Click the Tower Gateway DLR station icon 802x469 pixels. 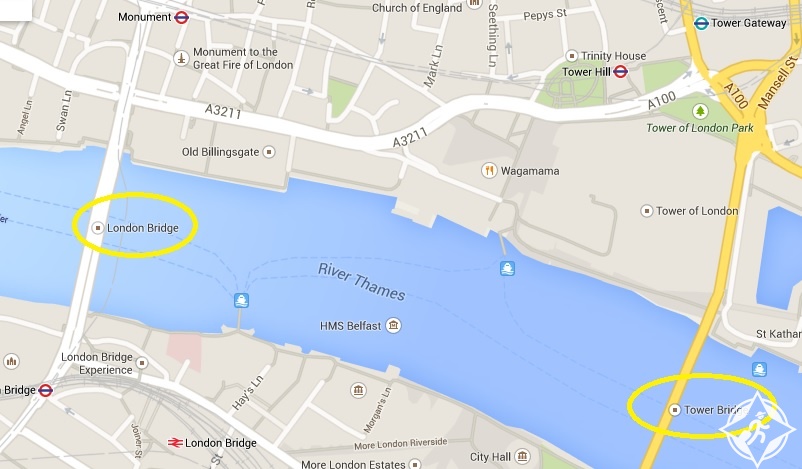[x=701, y=23]
